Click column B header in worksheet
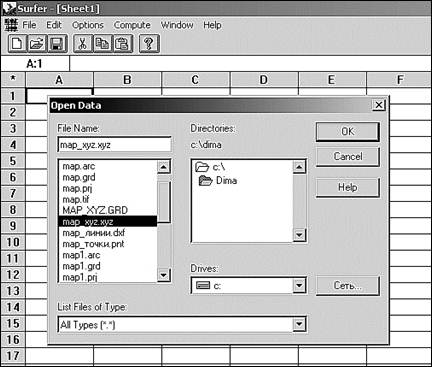 click(127, 80)
